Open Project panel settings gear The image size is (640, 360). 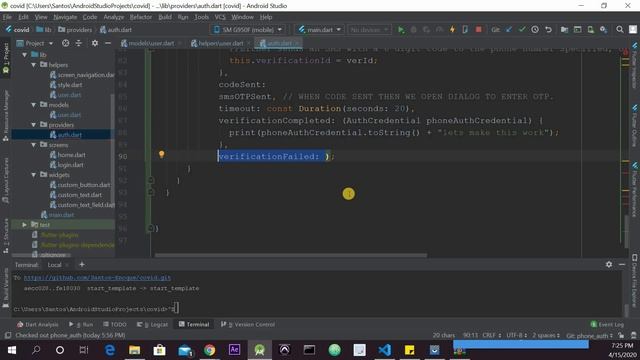tap(95, 43)
